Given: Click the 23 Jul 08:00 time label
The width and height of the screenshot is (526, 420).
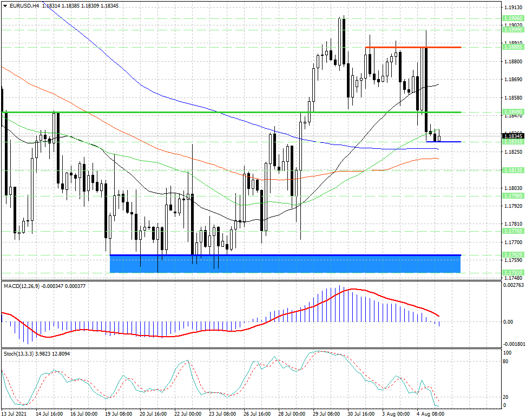Looking at the screenshot, I should point(223,414).
